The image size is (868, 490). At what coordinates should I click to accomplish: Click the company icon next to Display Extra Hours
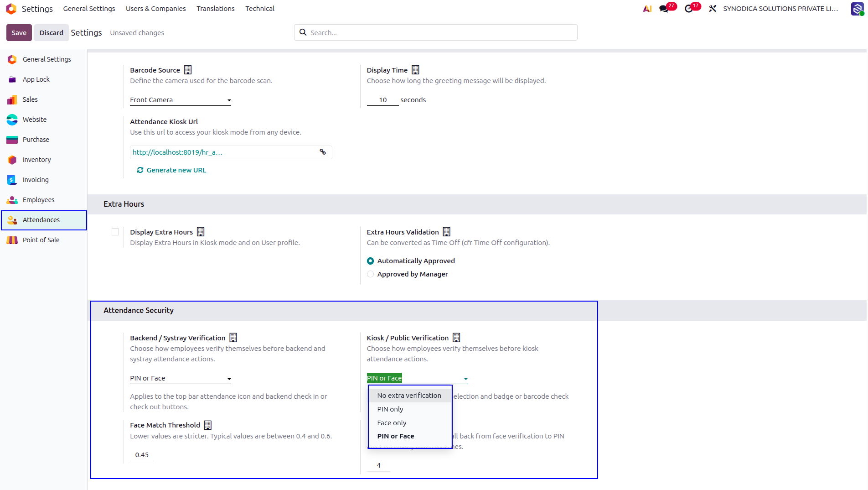pos(201,232)
